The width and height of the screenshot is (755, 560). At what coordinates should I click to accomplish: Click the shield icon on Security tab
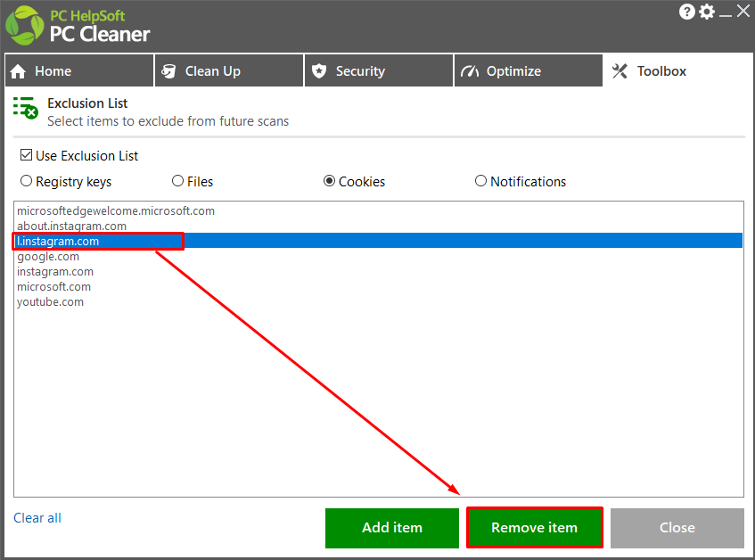[x=319, y=71]
